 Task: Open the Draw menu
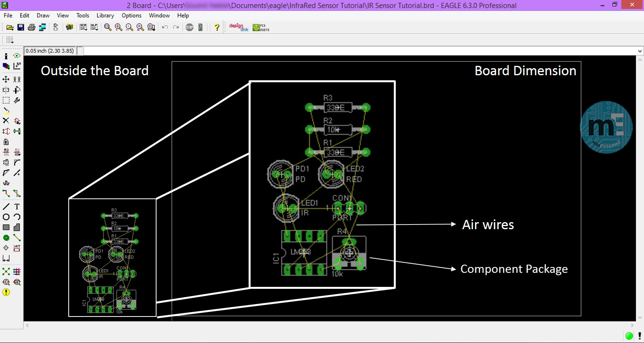43,16
